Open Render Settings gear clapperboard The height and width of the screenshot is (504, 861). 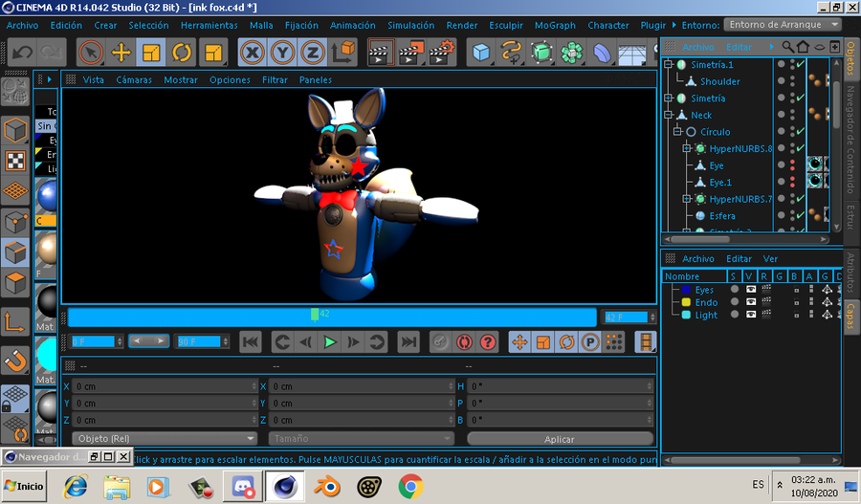tap(443, 53)
